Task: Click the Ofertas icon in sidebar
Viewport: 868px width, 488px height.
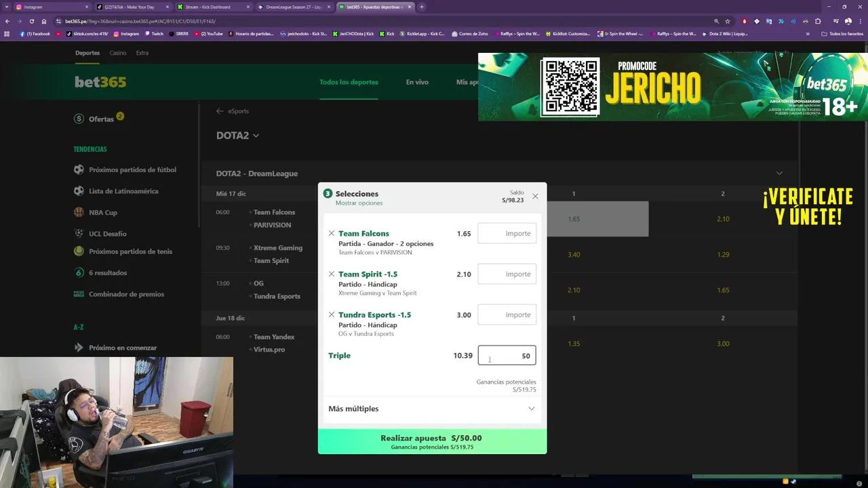Action: (79, 119)
